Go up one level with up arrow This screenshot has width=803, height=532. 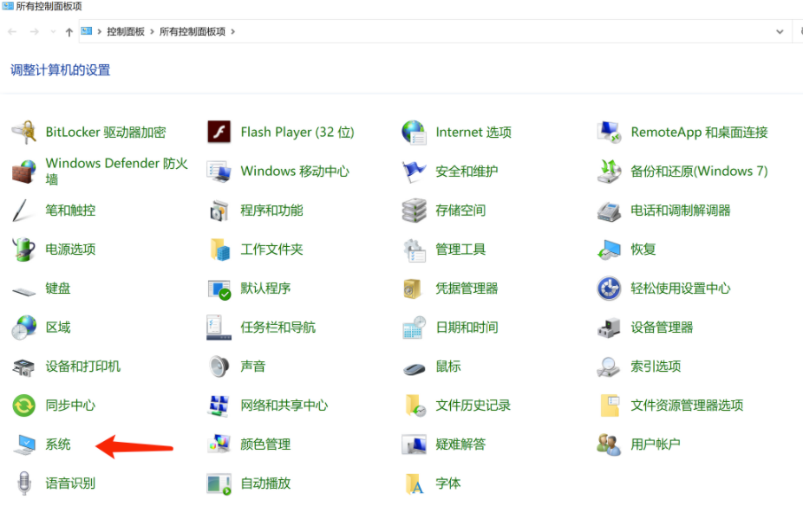[69, 32]
